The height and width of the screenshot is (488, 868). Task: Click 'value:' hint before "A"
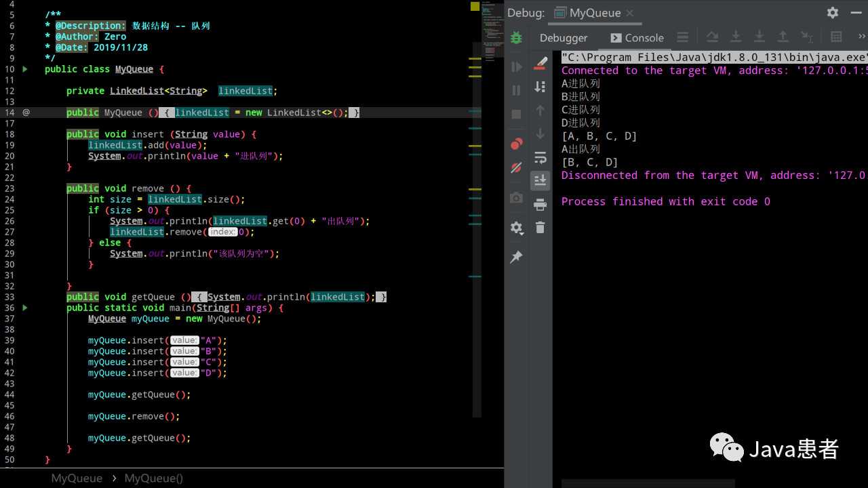[x=184, y=340]
